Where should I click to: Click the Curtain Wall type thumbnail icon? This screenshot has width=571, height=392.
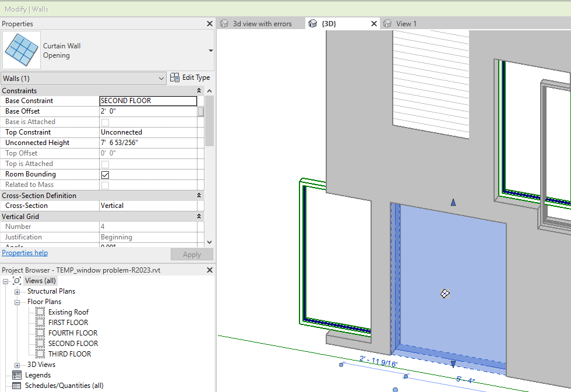click(22, 51)
